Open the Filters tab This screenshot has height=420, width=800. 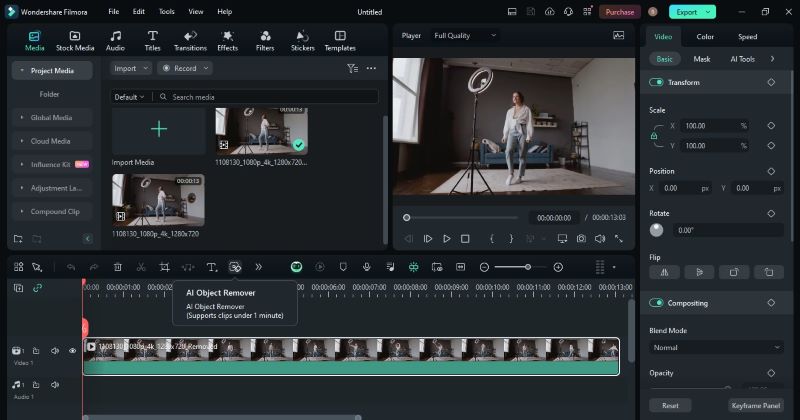265,41
